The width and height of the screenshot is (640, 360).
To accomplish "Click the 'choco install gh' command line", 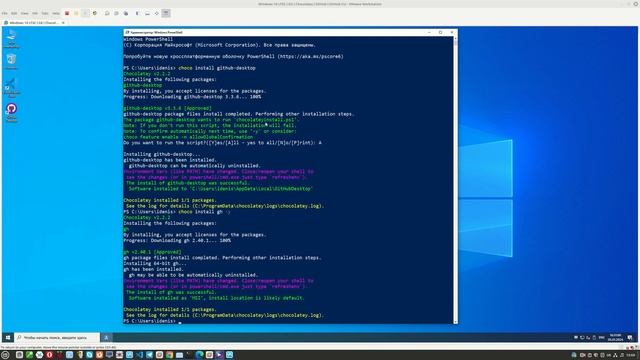I will (177, 212).
